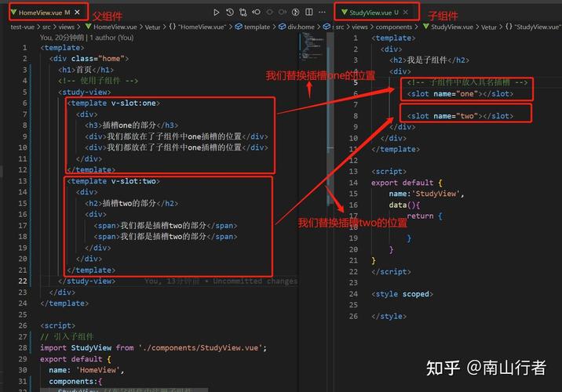Open the views breadcrumb in the right editor

click(359, 27)
